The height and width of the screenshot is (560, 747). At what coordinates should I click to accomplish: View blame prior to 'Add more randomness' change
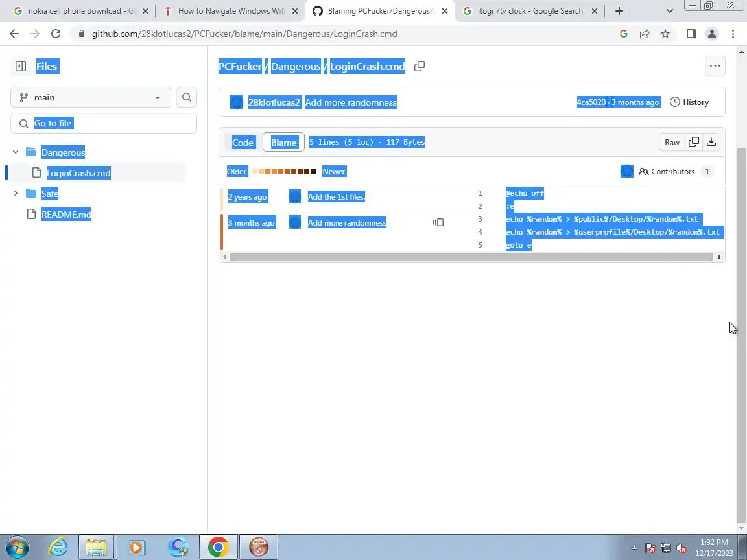438,223
